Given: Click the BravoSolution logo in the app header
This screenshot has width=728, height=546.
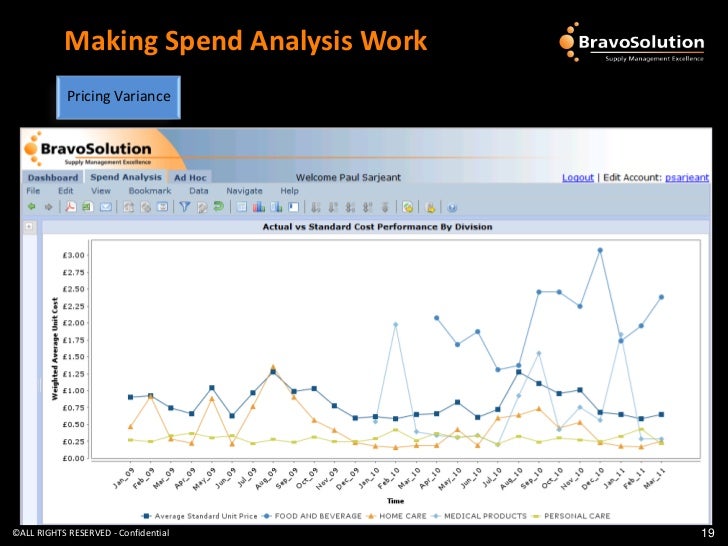Looking at the screenshot, I should [89, 149].
